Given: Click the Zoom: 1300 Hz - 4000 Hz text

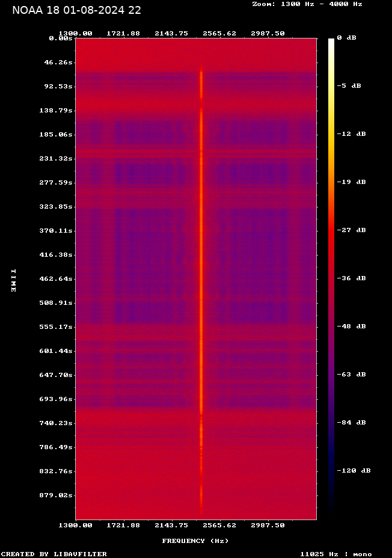Looking at the screenshot, I should tap(307, 4).
